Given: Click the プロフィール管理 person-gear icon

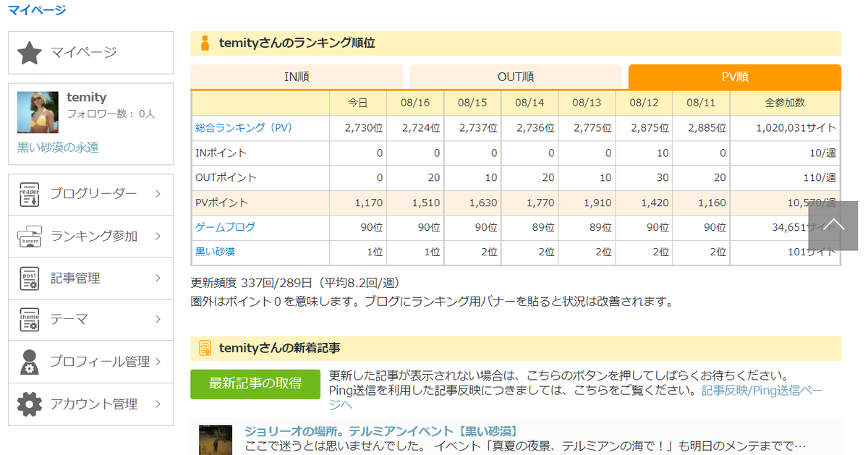Looking at the screenshot, I should point(30,362).
